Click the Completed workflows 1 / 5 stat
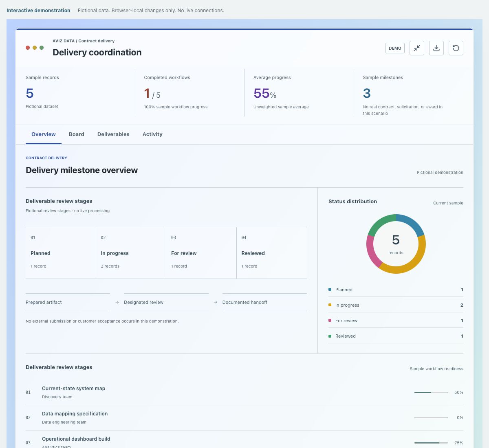Screen dimensions: 489x448 tap(190, 93)
